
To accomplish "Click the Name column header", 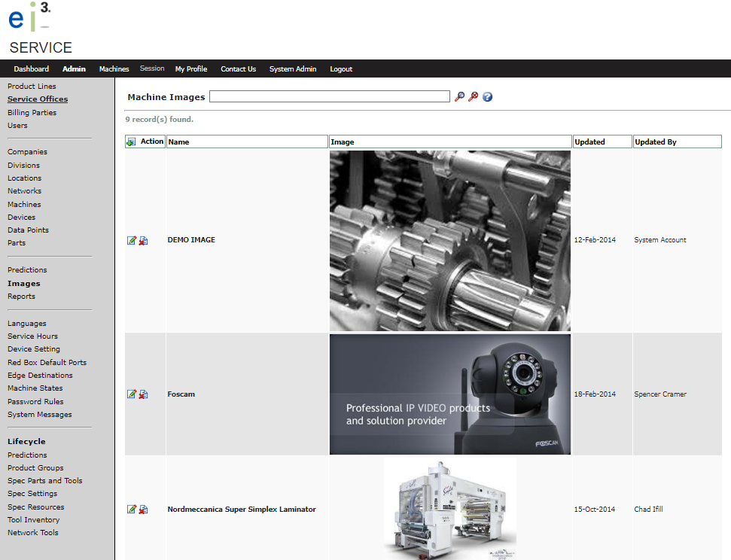I will click(x=248, y=142).
